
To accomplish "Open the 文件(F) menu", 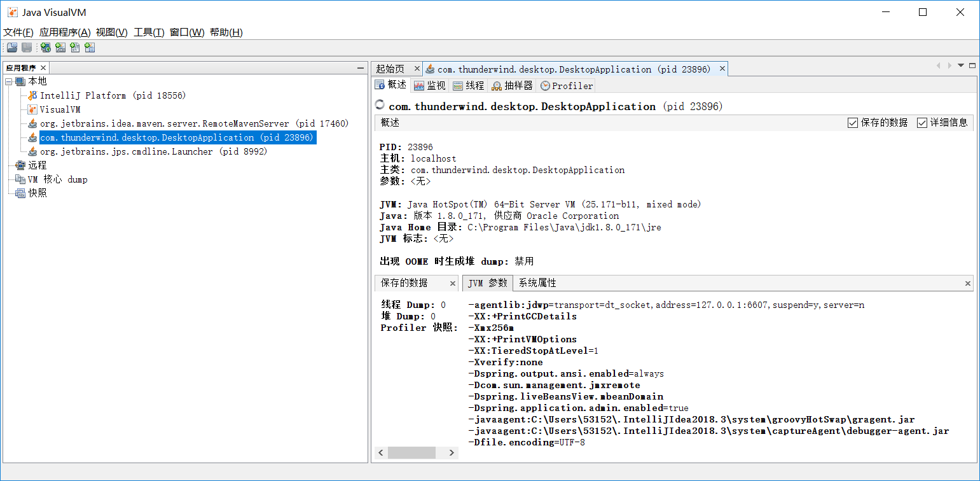I will click(x=18, y=32).
